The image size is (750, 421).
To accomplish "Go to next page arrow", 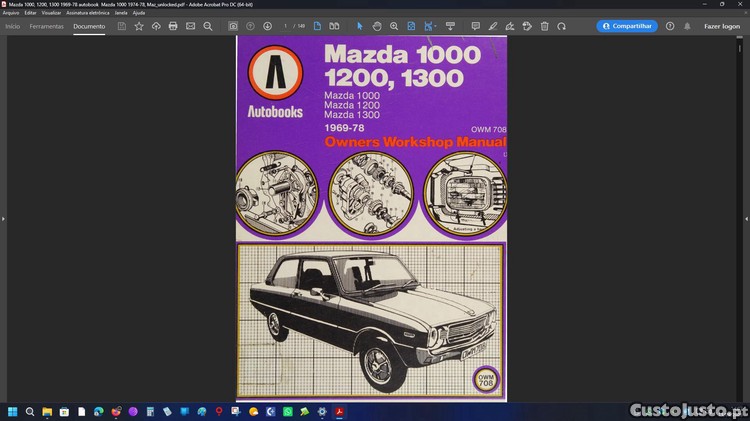I will pos(267,26).
